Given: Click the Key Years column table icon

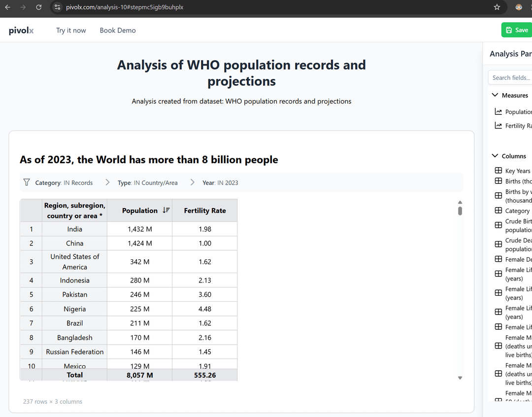Looking at the screenshot, I should coord(499,171).
